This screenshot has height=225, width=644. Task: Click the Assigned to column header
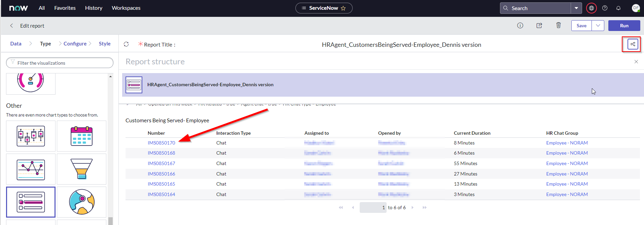(x=317, y=133)
